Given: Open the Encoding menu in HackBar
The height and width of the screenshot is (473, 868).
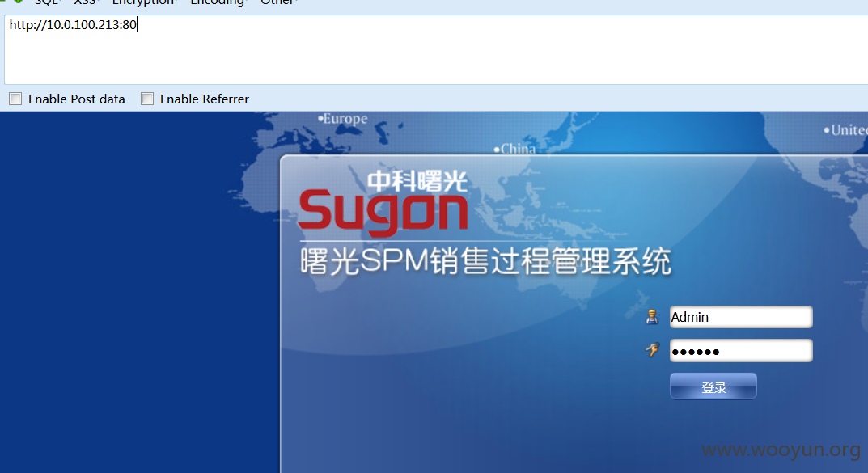Looking at the screenshot, I should pyautogui.click(x=218, y=2).
